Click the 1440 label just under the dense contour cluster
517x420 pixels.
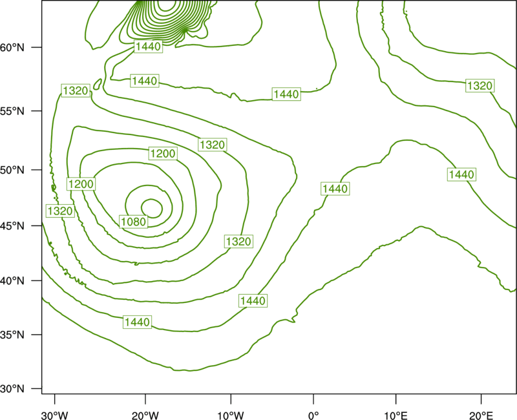149,47
